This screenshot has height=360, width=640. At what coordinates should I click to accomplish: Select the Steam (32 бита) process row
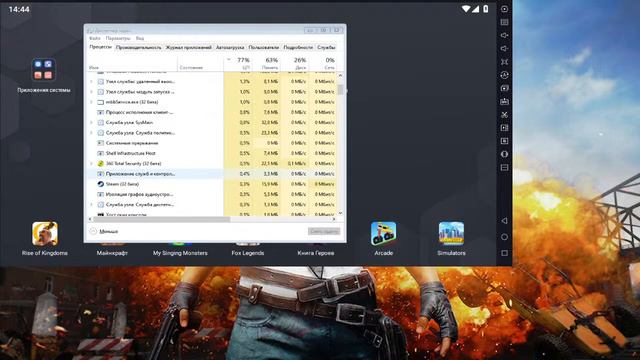(212, 184)
